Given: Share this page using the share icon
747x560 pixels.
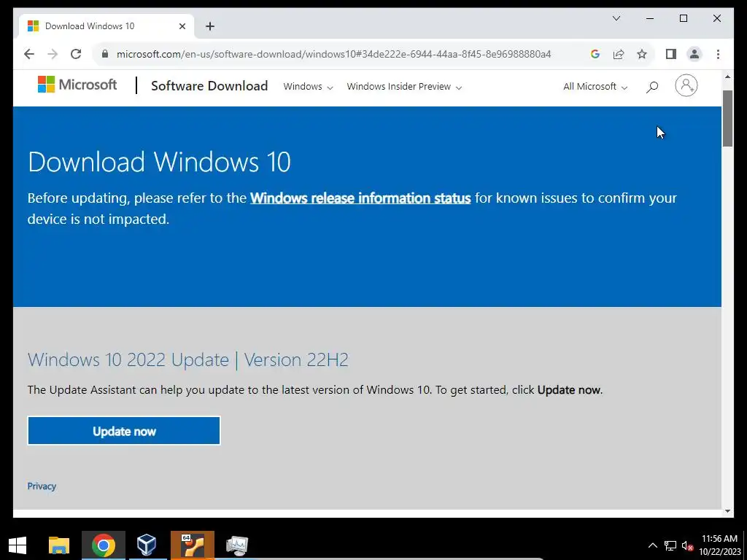Looking at the screenshot, I should (x=619, y=54).
